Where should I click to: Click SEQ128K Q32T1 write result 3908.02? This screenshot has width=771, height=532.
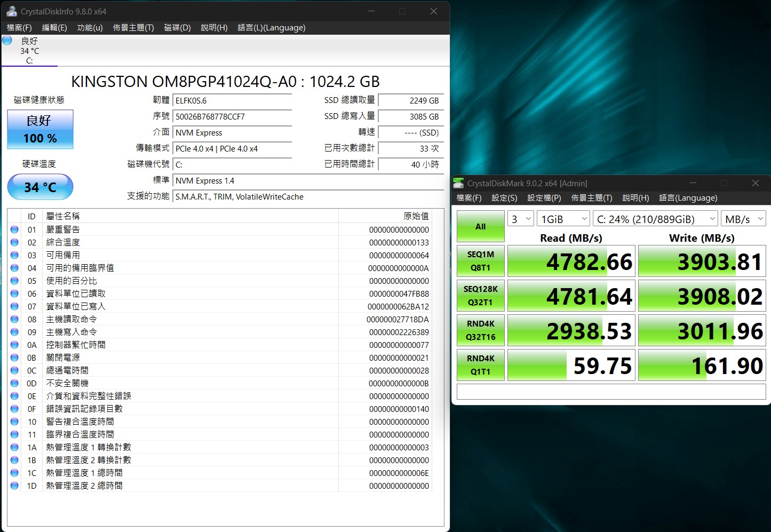coord(702,296)
